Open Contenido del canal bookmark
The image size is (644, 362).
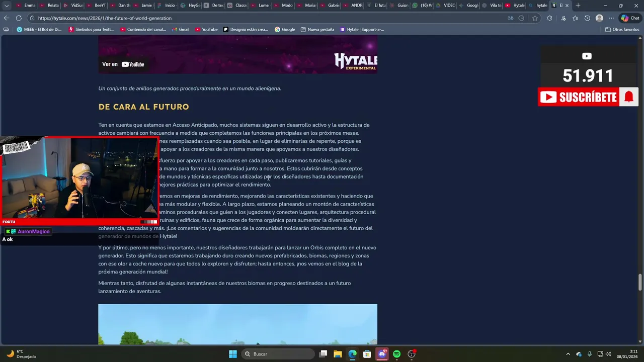[x=143, y=29]
